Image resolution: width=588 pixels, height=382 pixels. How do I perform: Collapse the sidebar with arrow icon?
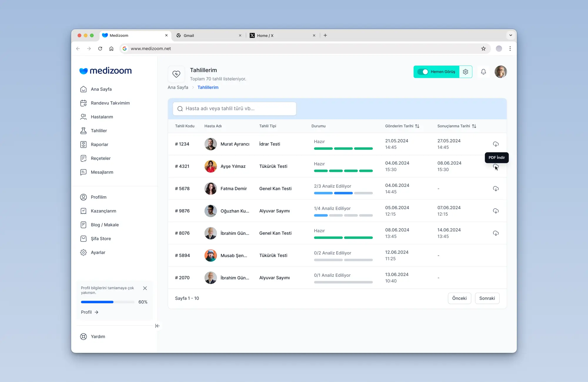tap(157, 326)
